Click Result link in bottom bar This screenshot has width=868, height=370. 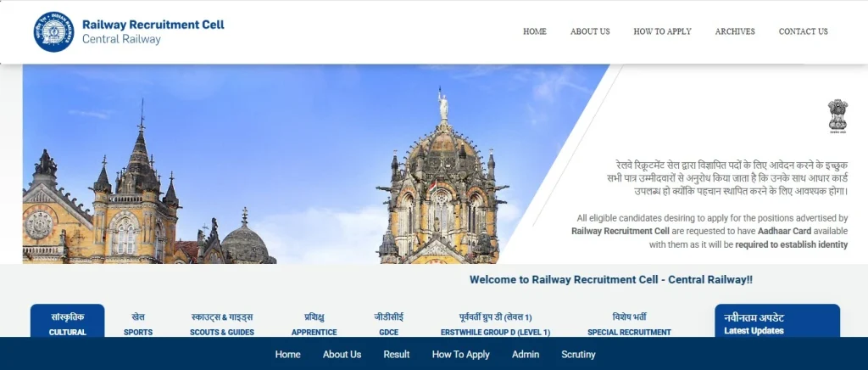[396, 354]
